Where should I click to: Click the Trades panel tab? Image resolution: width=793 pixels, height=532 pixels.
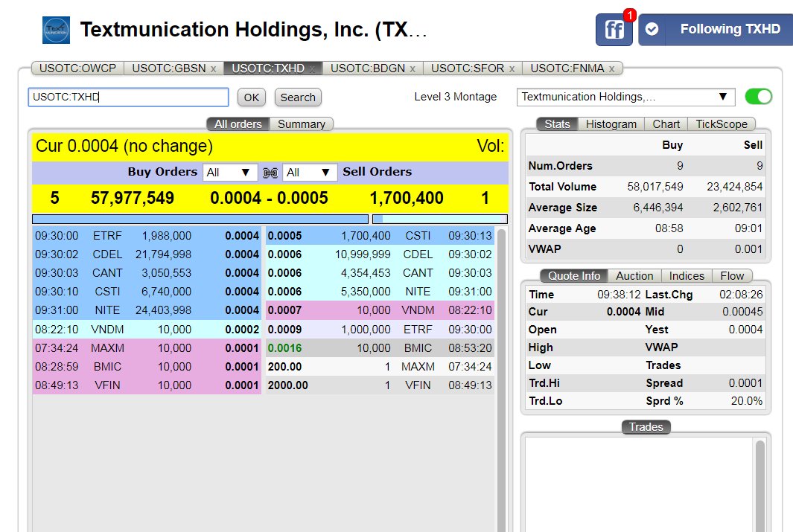click(x=646, y=427)
